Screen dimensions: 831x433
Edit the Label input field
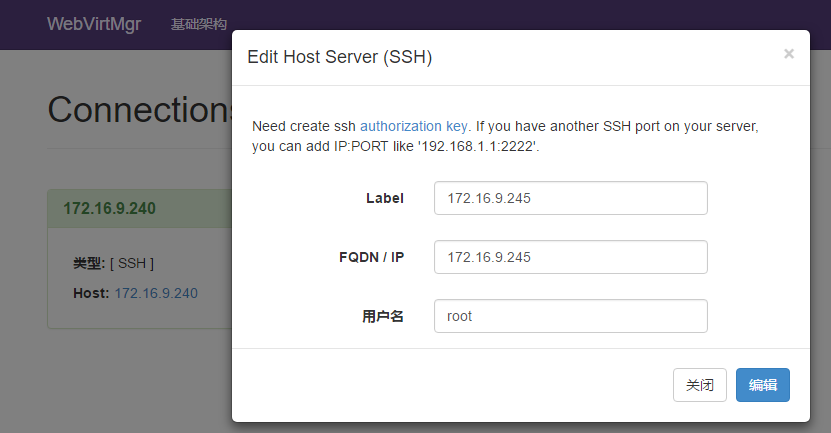click(x=570, y=198)
